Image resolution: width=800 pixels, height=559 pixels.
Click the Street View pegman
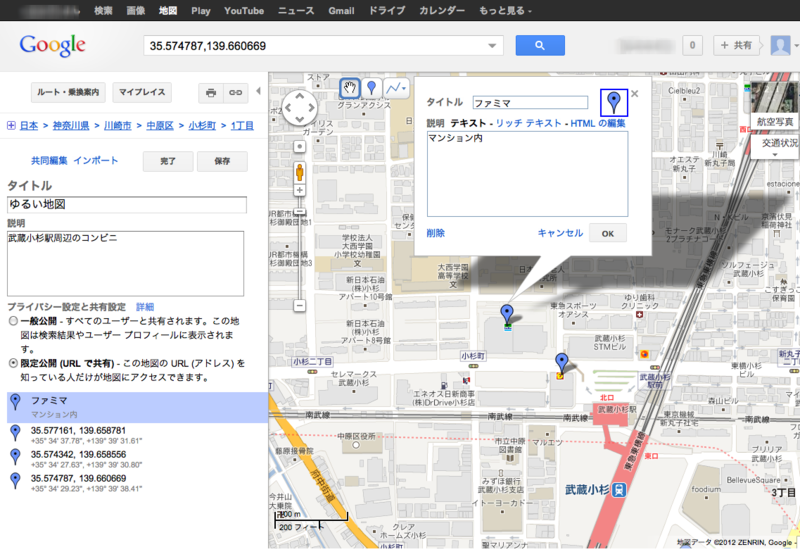(x=299, y=172)
